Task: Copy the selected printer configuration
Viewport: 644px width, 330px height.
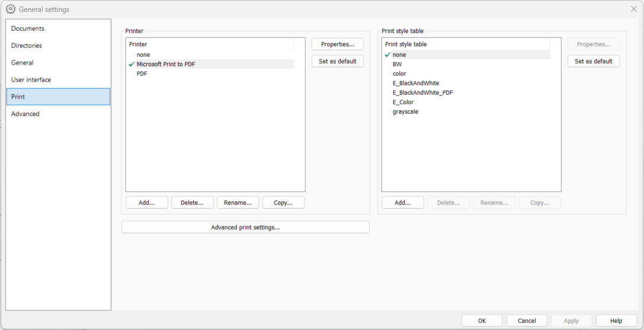Action: coord(283,203)
